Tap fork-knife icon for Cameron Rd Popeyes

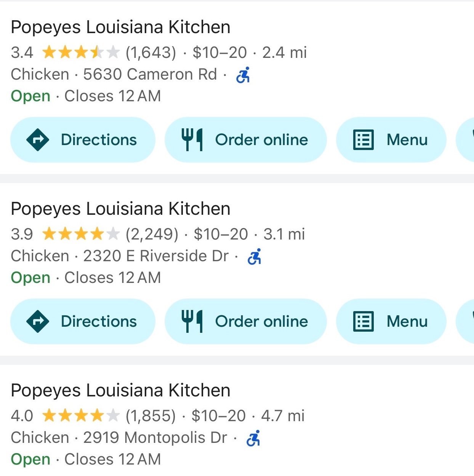(192, 140)
